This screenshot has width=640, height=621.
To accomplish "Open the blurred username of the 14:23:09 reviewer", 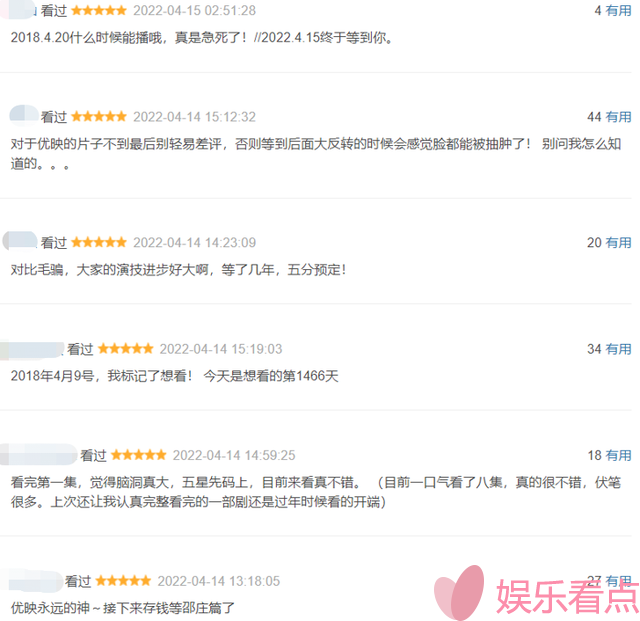I will coord(20,241).
